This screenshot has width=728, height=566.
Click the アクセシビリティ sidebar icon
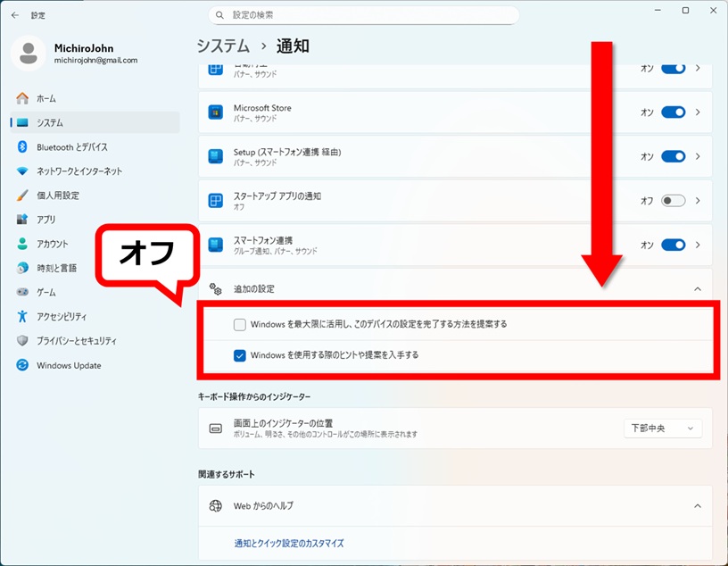pyautogui.click(x=22, y=316)
